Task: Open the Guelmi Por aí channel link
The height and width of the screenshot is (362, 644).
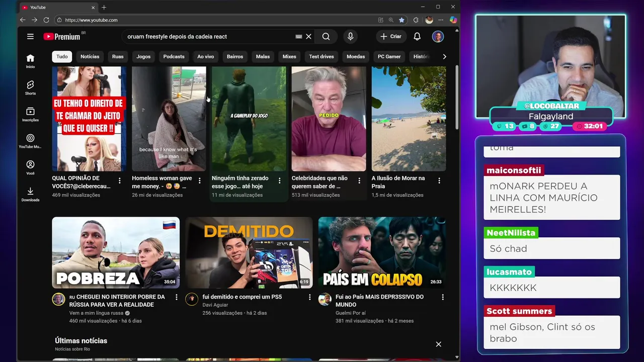Action: coord(351,313)
